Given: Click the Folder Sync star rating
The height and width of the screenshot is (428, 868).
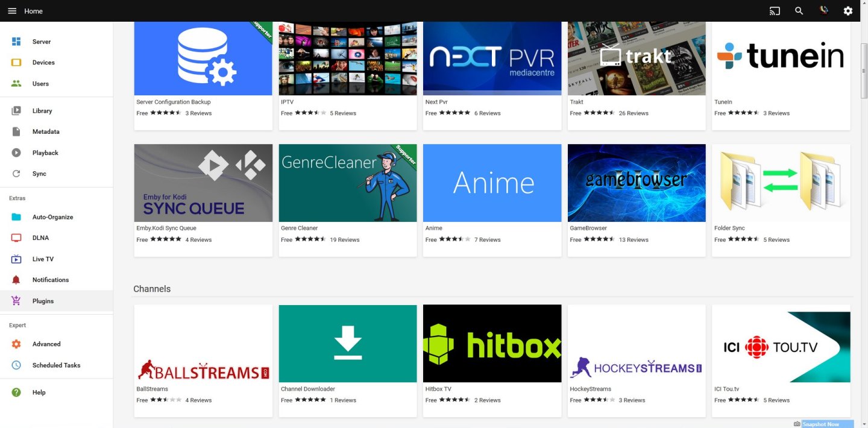Looking at the screenshot, I should coord(744,239).
